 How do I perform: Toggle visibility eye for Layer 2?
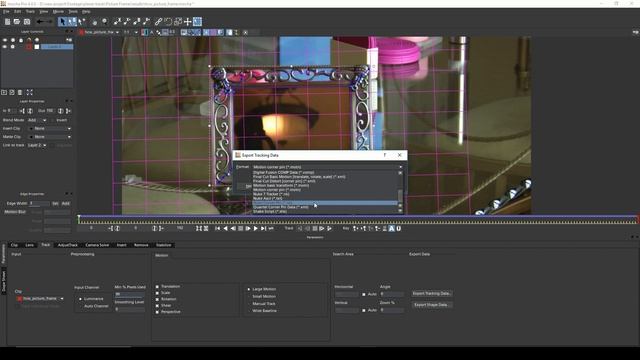pos(5,47)
